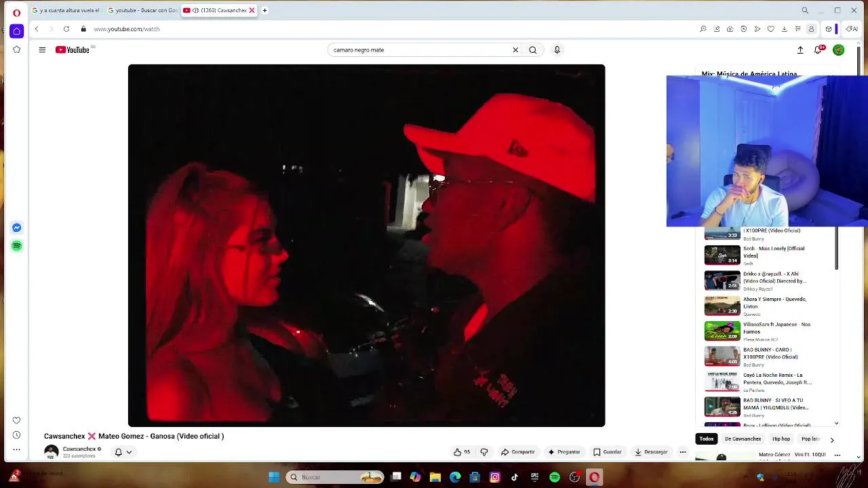Viewport: 868px width, 488px height.
Task: Click the taskbar Buscar search box
Action: (335, 477)
